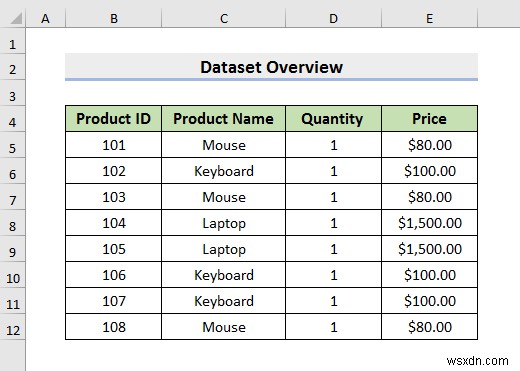Click cell with Product ID 107
This screenshot has width=520, height=371.
pos(113,301)
